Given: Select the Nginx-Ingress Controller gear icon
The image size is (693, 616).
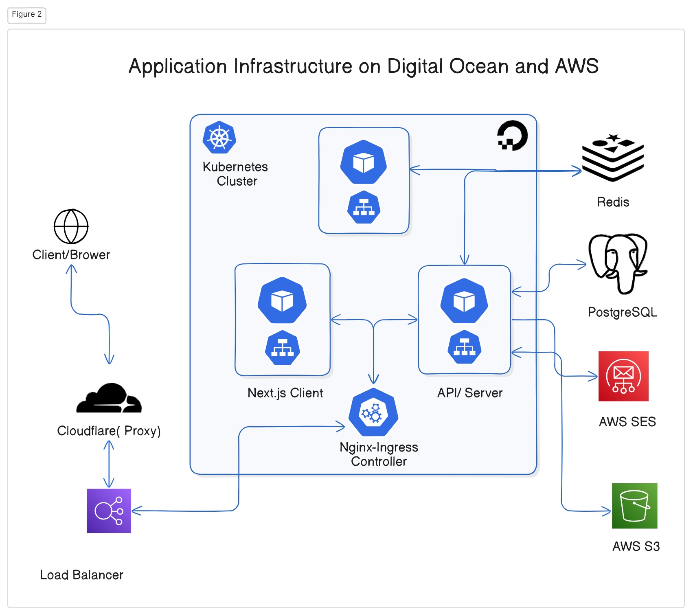Looking at the screenshot, I should [373, 412].
